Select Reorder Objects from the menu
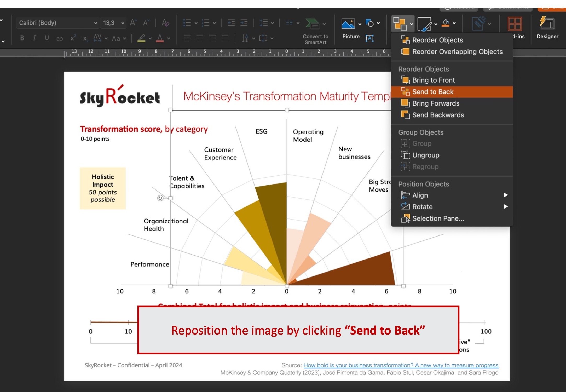This screenshot has width=566, height=392. click(452, 40)
